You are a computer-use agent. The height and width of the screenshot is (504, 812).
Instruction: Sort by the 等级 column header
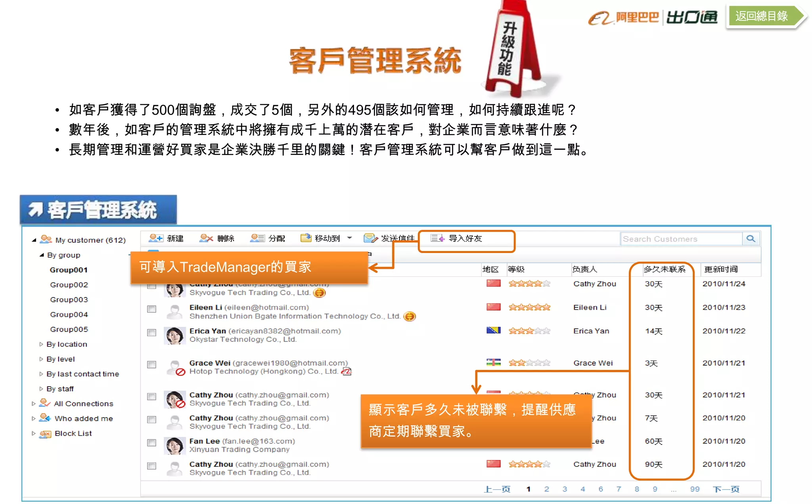pos(516,269)
